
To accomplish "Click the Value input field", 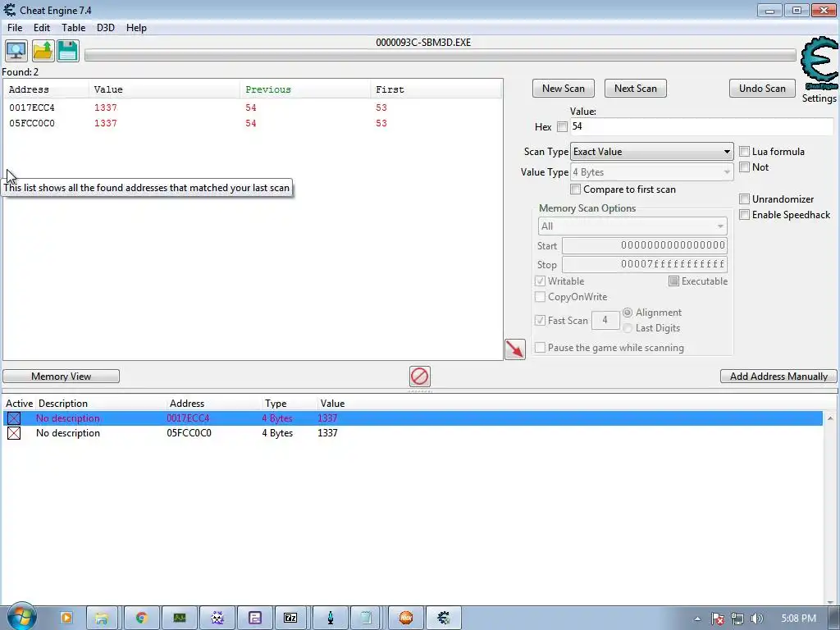I will 701,126.
